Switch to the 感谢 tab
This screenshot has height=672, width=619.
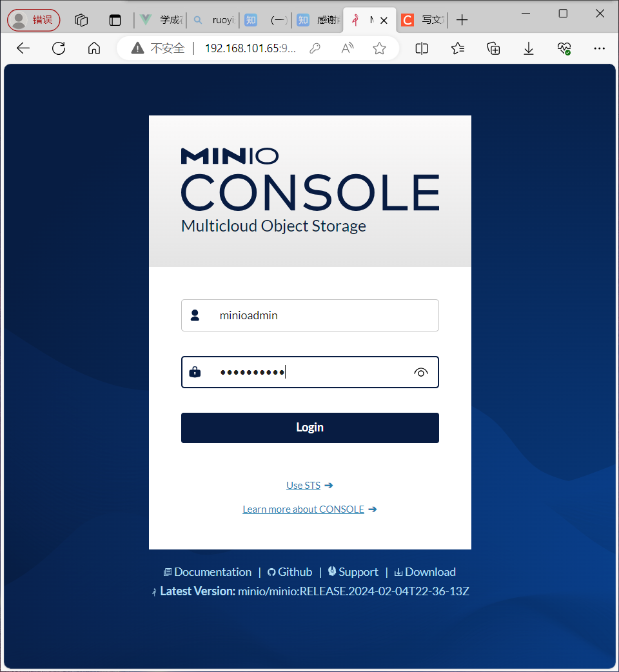pos(318,20)
